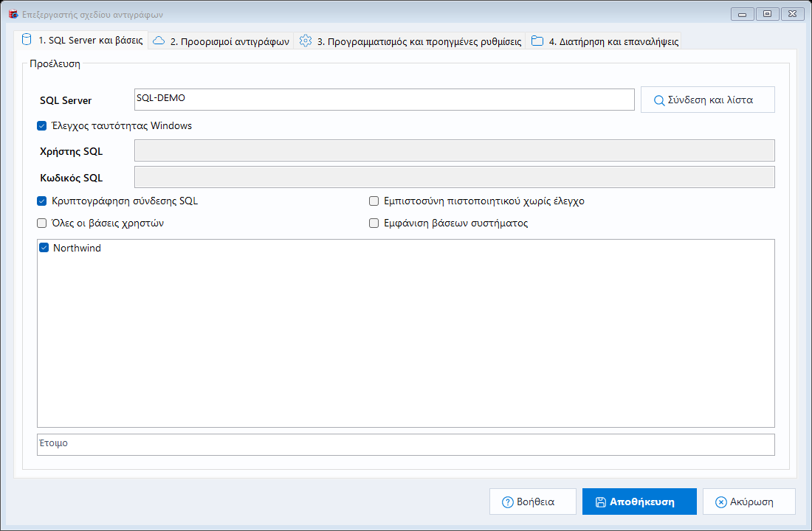Click the Σύνδεση και λίστα button
Image resolution: width=812 pixels, height=531 pixels.
[708, 100]
